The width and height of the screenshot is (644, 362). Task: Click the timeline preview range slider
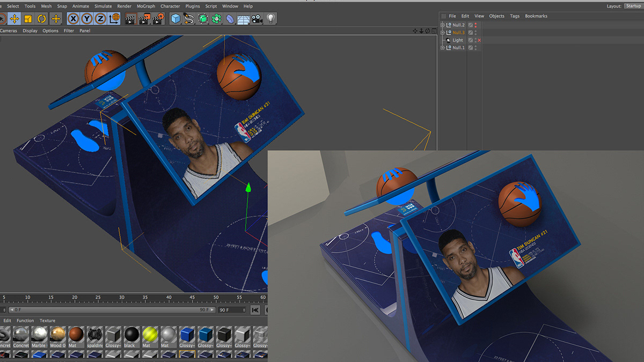tap(111, 310)
